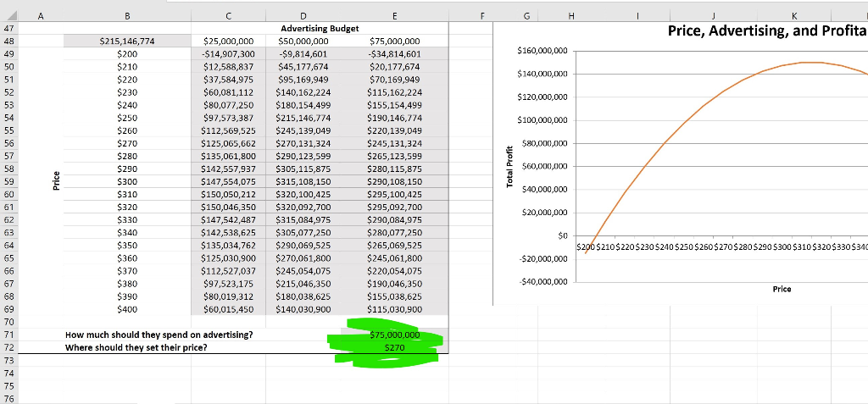Click the $150,050,212 cell

coord(229,194)
